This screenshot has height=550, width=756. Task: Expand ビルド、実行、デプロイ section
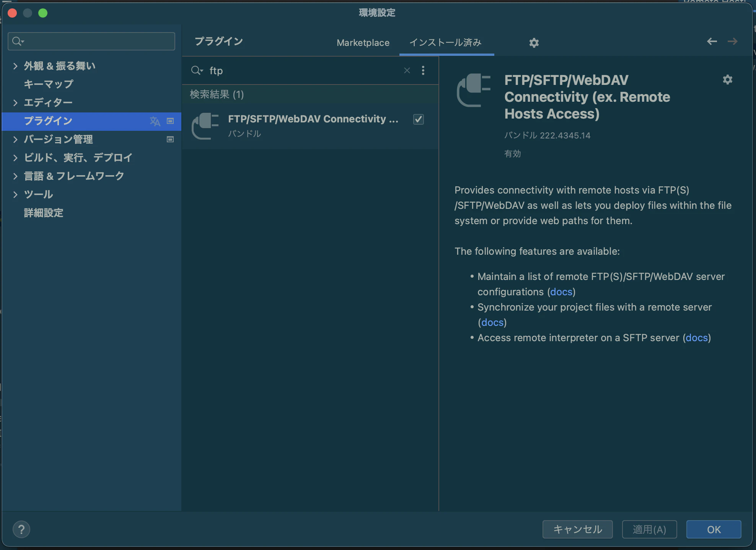pos(15,158)
